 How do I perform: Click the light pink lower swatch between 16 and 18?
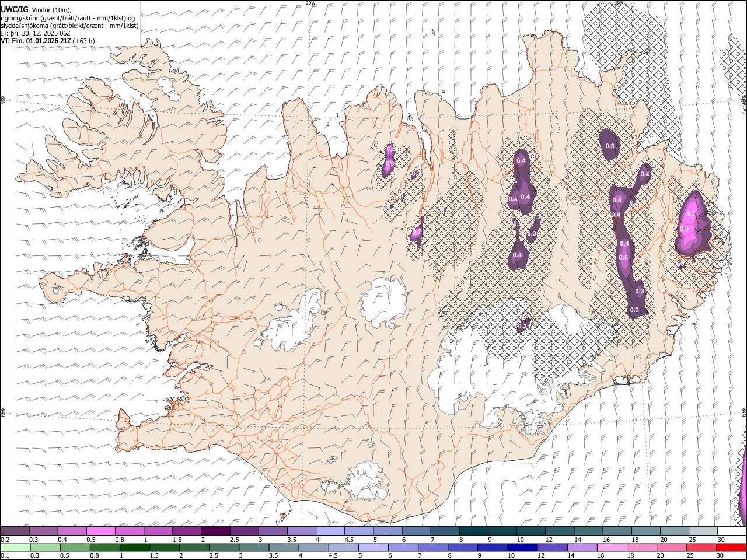coord(611,548)
